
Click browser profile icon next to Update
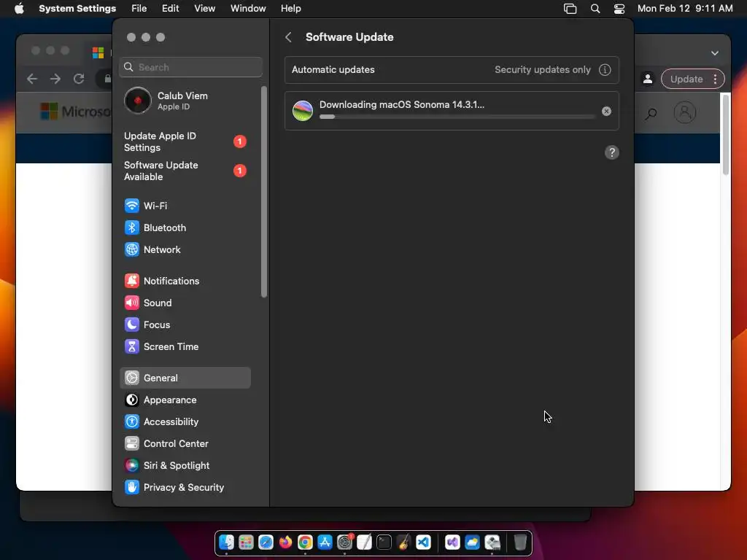[x=648, y=79]
